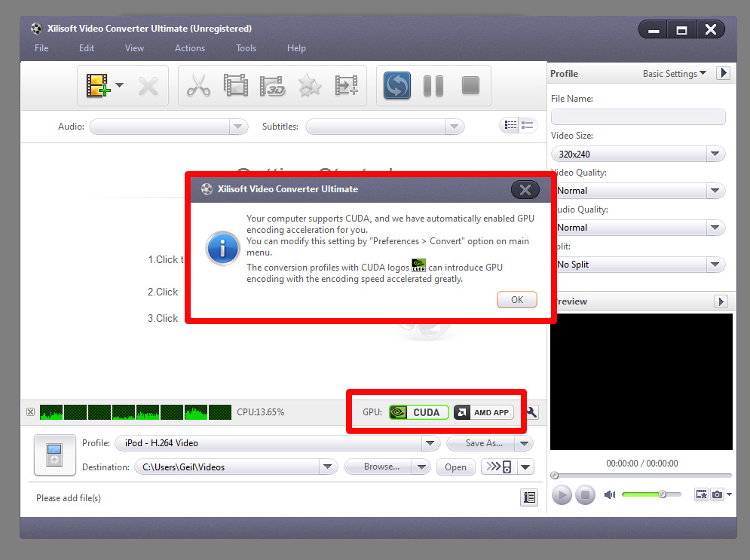Start conversion with the blue Convert button
This screenshot has width=750, height=560.
pos(397,86)
